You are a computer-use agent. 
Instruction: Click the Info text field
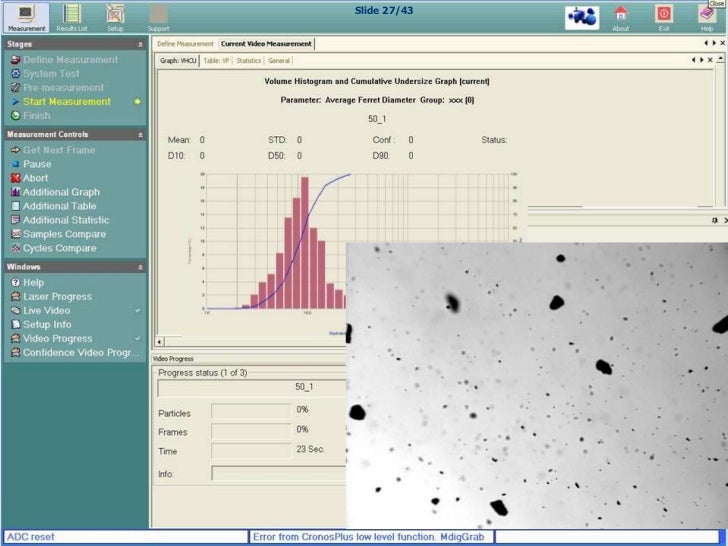tap(278, 473)
